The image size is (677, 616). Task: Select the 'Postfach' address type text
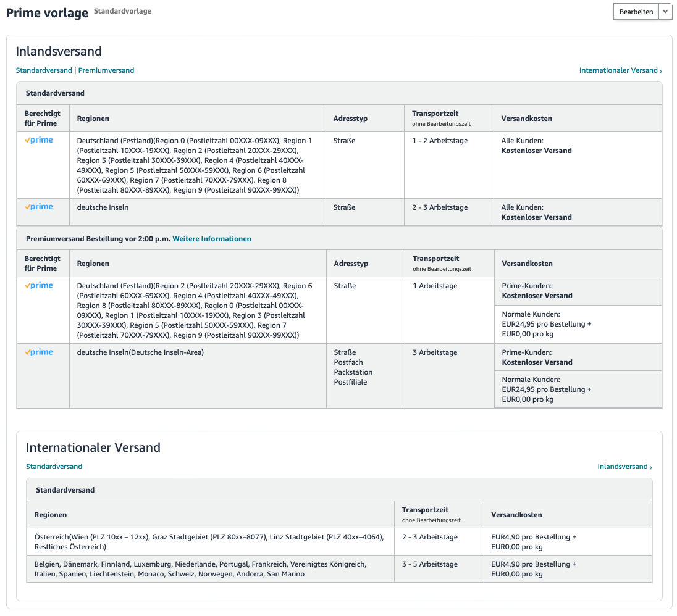tap(348, 362)
